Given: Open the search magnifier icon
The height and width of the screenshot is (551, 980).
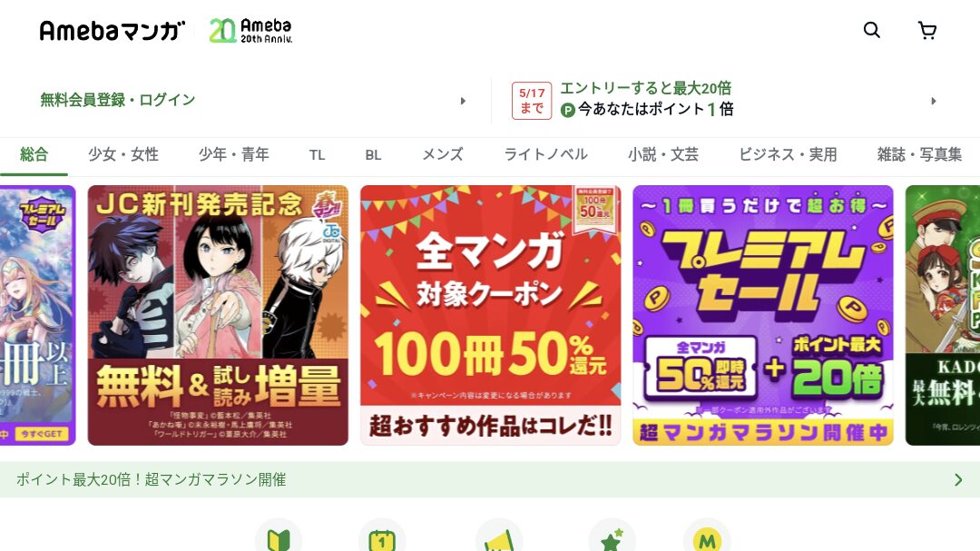Looking at the screenshot, I should point(871,29).
